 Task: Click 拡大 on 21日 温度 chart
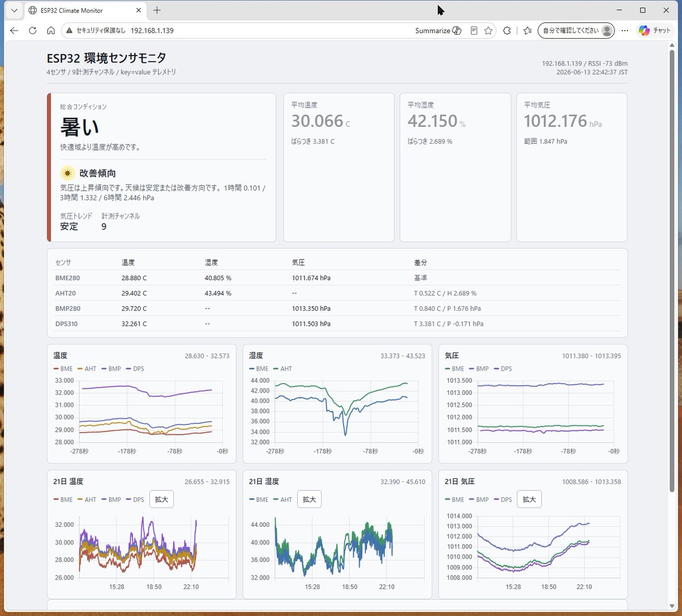point(161,500)
